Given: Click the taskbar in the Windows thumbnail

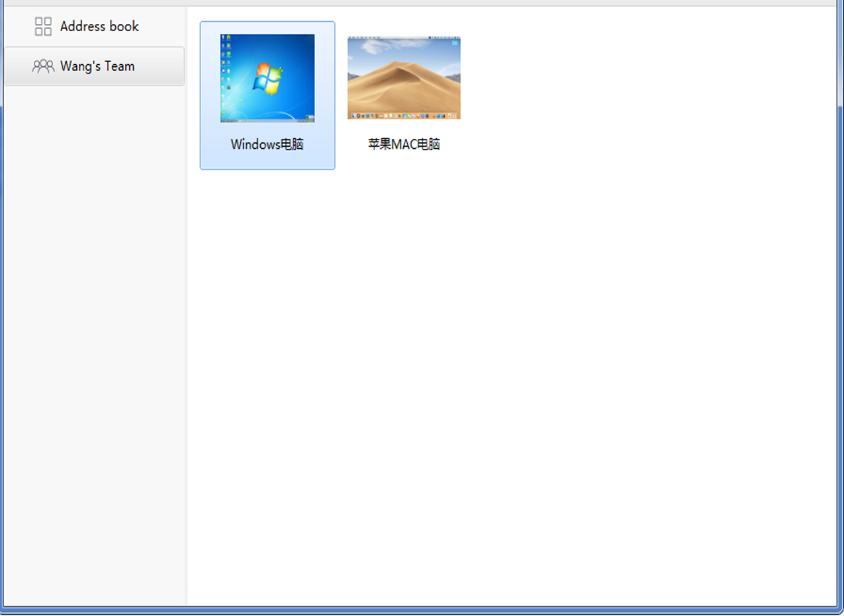Looking at the screenshot, I should pos(267,120).
